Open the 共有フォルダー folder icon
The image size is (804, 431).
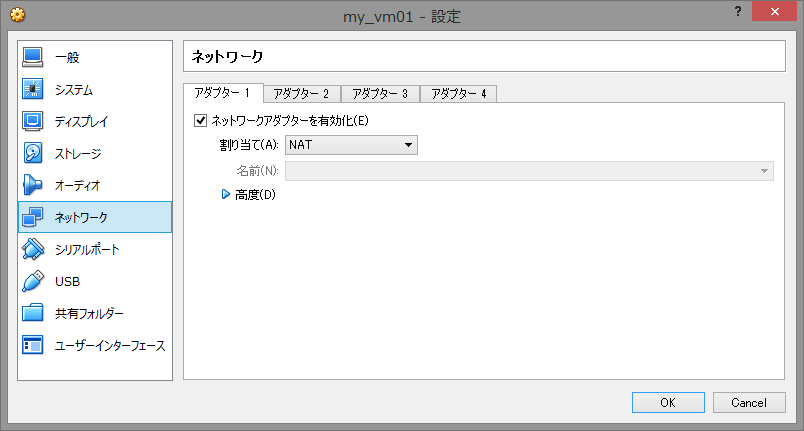click(x=32, y=313)
